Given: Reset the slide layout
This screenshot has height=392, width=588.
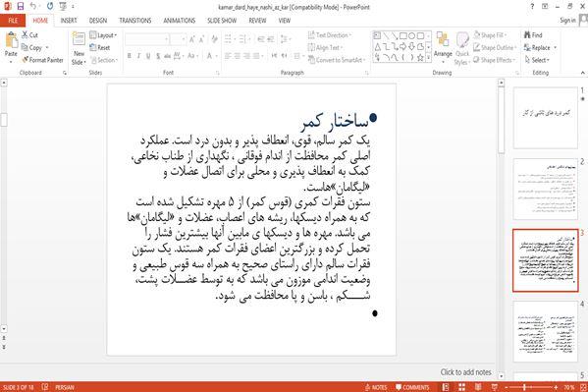Looking at the screenshot, I should point(100,48).
